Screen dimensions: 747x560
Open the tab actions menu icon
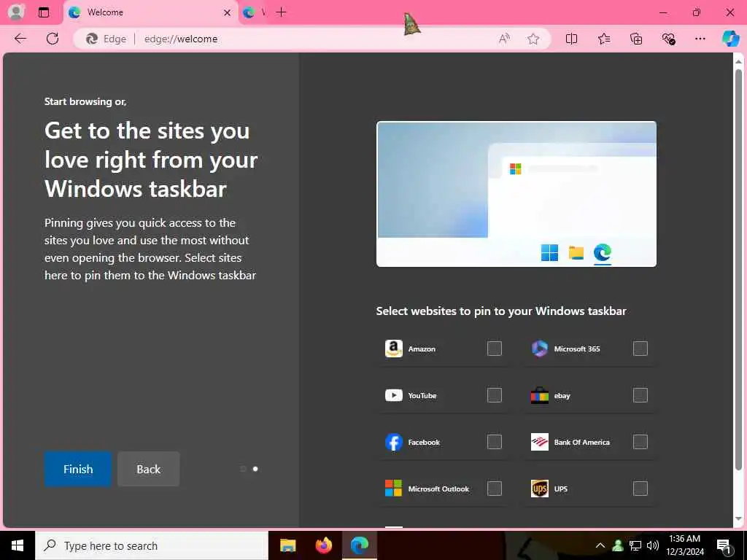43,12
